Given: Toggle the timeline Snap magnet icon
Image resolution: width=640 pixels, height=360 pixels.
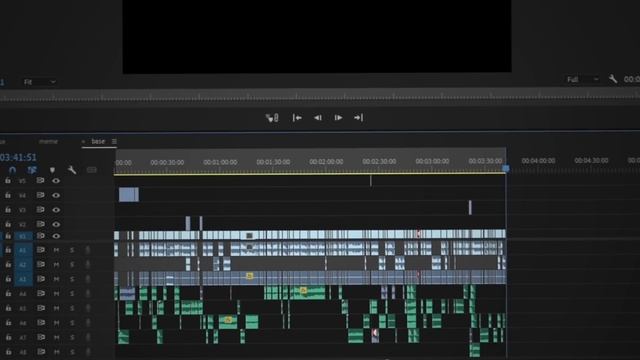Looking at the screenshot, I should tap(13, 170).
